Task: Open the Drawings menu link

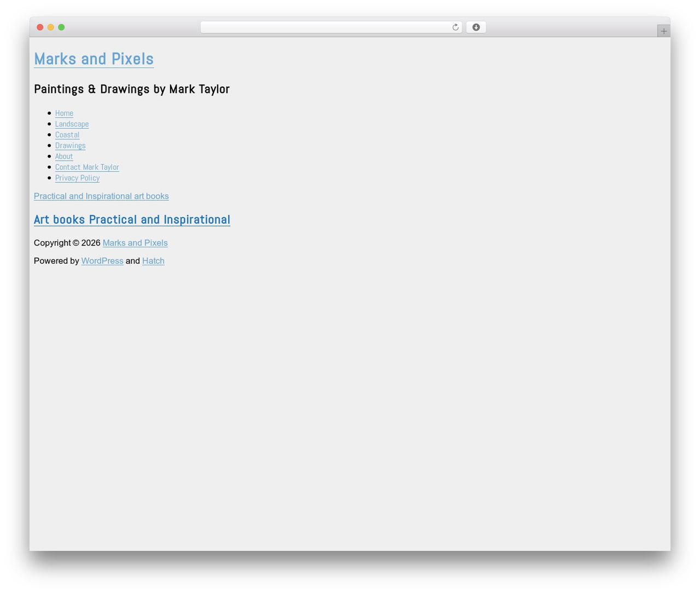Action: [x=70, y=146]
